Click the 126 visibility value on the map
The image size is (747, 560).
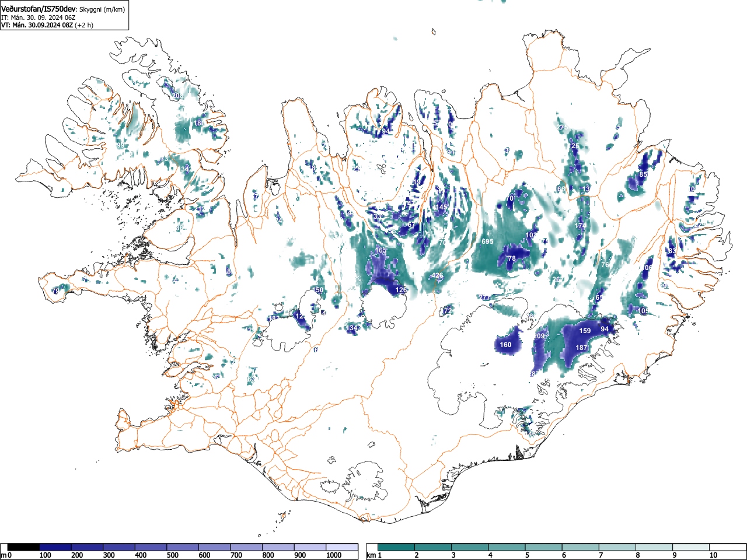(x=401, y=290)
